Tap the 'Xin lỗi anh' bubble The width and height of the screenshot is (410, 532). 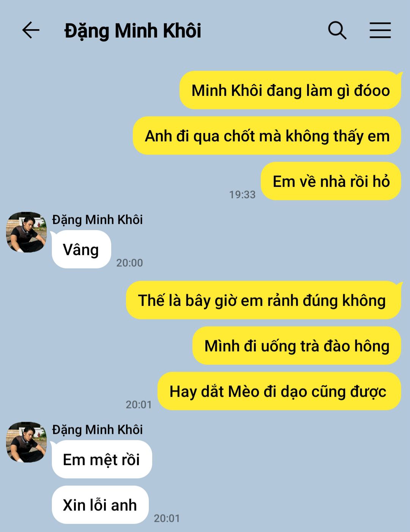tap(100, 505)
